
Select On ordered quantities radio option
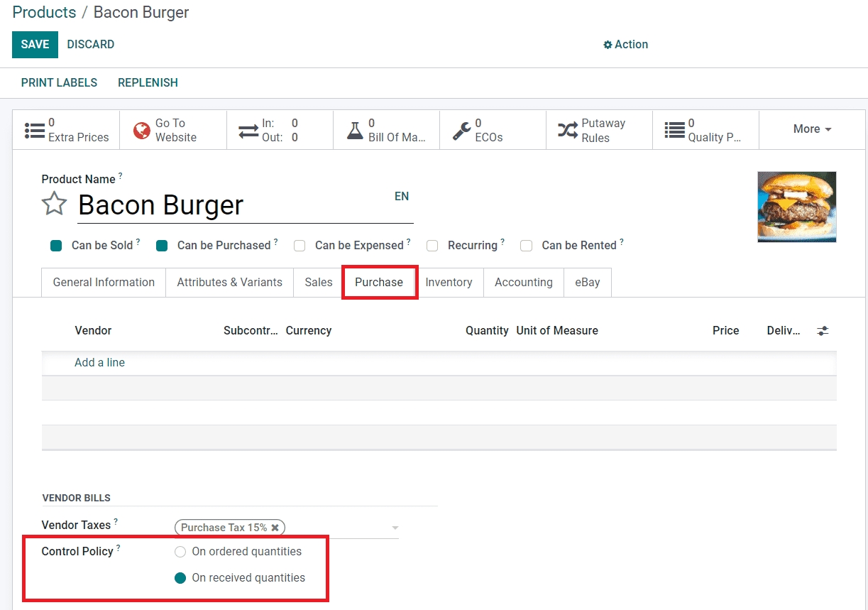pyautogui.click(x=180, y=552)
